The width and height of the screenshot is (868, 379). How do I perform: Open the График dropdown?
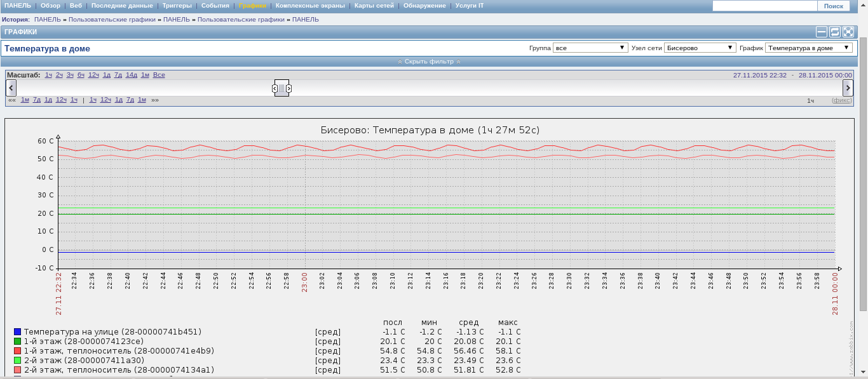[x=809, y=48]
